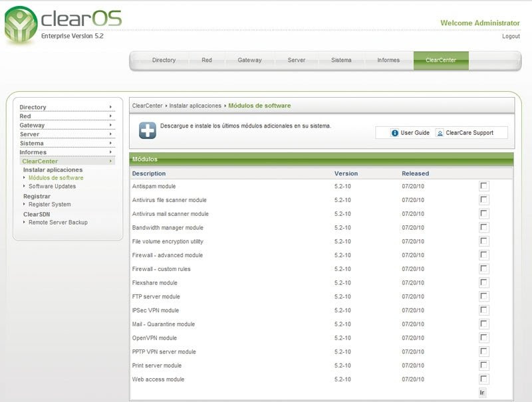
Task: Click the Version column header
Action: 346,173
